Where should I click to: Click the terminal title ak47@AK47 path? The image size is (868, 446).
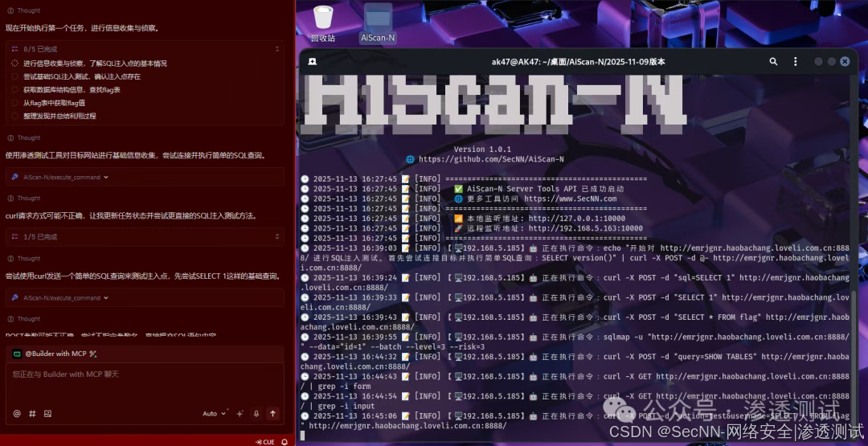click(x=579, y=61)
